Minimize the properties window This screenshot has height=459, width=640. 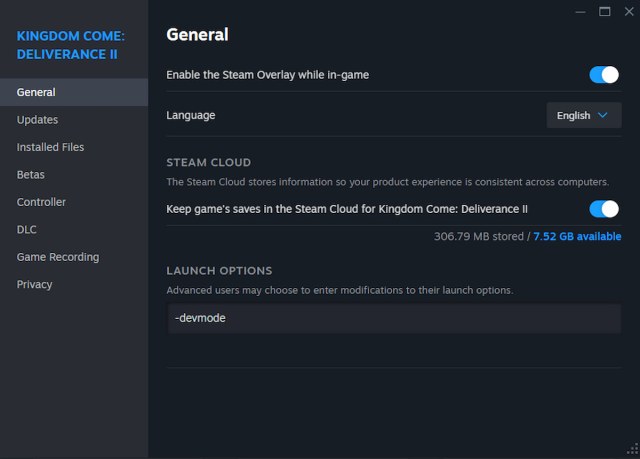pos(580,12)
